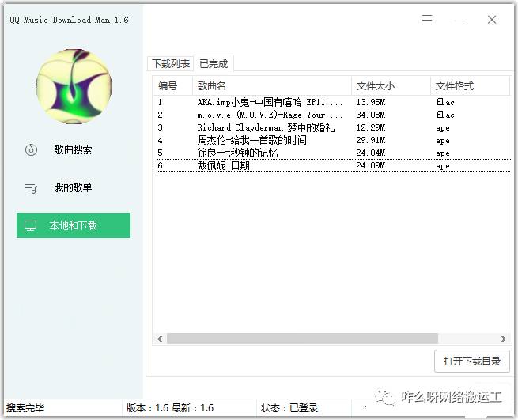The image size is (518, 420).
Task: Click the right arrow of horizontal scrollbar
Action: [503, 339]
